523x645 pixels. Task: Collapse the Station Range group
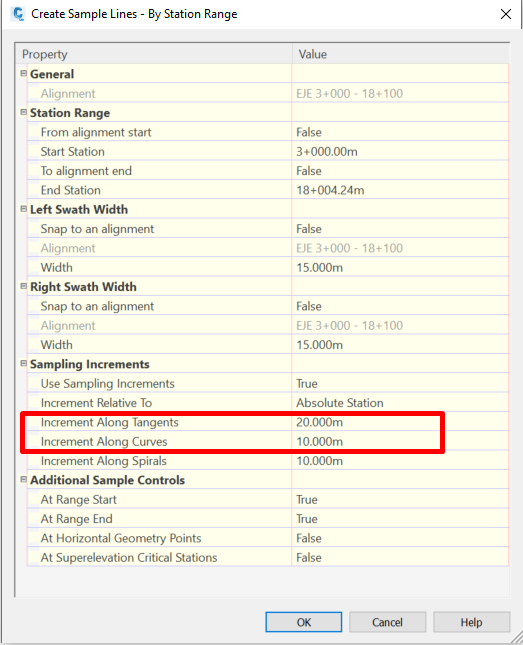tap(23, 112)
